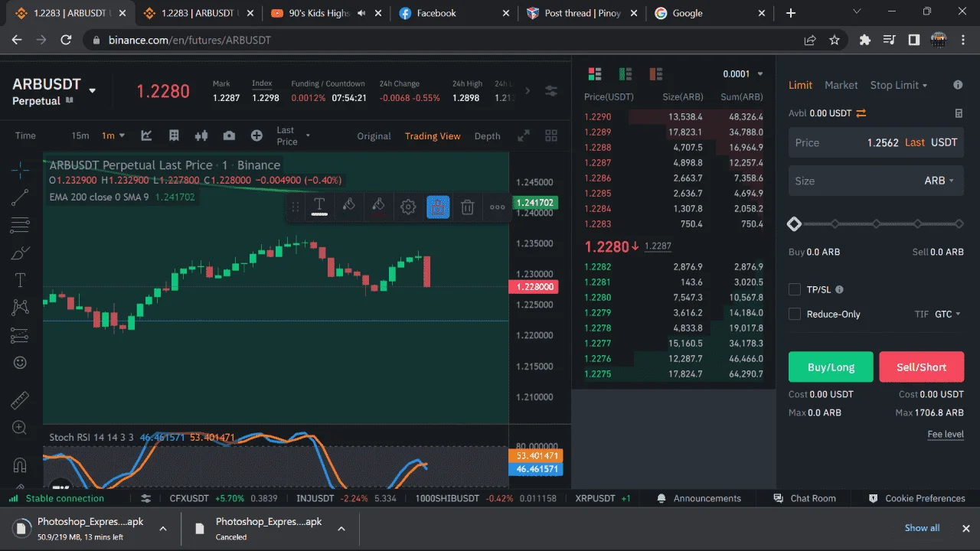Open the emoji icons tool
This screenshot has height=551, width=980.
pyautogui.click(x=20, y=363)
